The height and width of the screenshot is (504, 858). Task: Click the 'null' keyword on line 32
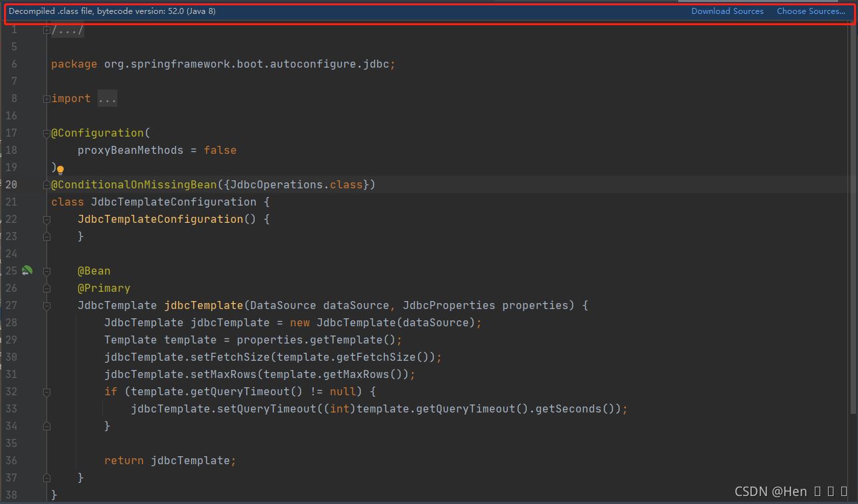point(343,392)
